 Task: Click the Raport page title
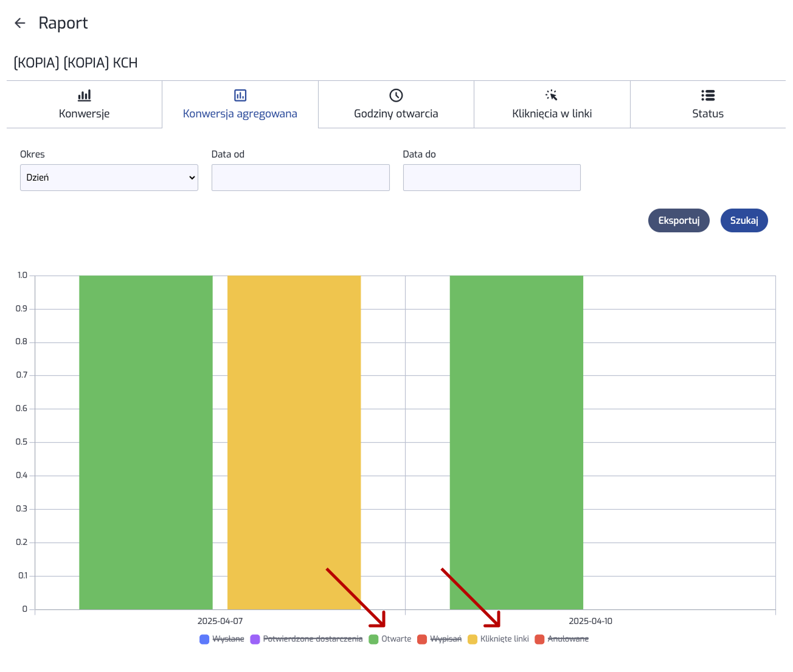point(63,23)
